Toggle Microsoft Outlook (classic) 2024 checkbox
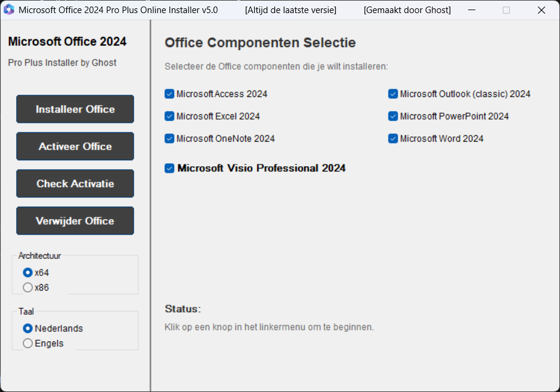Viewport: 560px width, 392px height. [393, 94]
